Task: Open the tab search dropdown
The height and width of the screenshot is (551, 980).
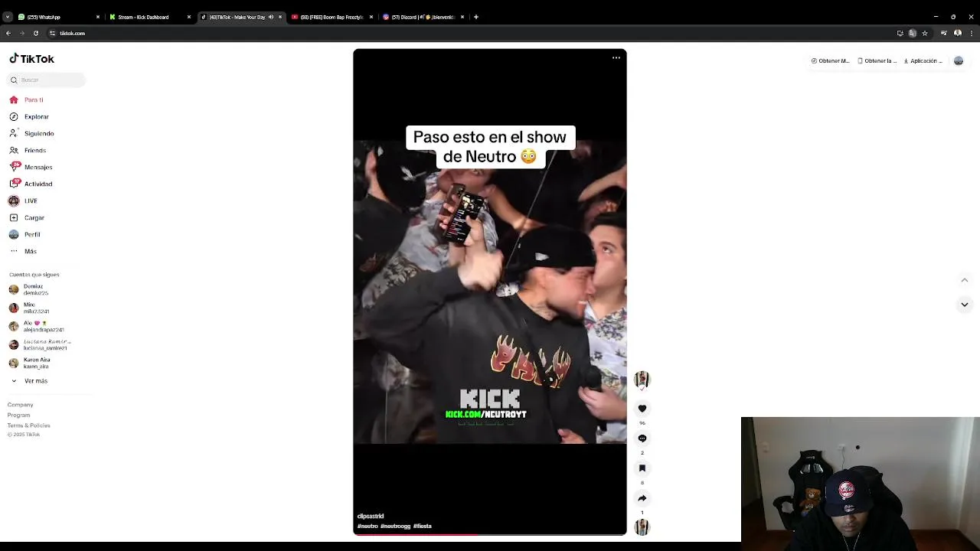Action: 8,17
